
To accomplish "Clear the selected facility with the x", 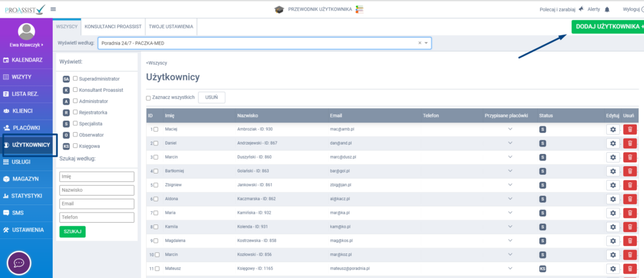I will [419, 43].
